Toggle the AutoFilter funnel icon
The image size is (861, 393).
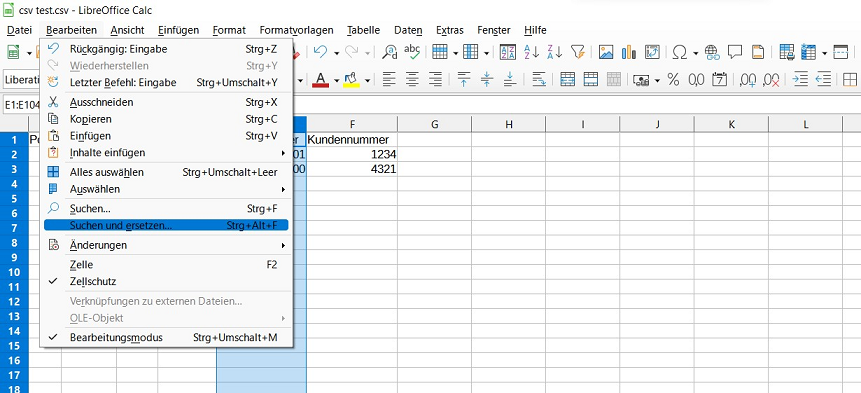click(577, 52)
